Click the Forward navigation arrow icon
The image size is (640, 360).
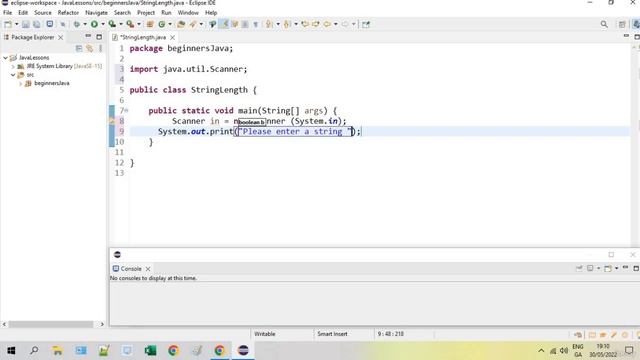point(345,24)
